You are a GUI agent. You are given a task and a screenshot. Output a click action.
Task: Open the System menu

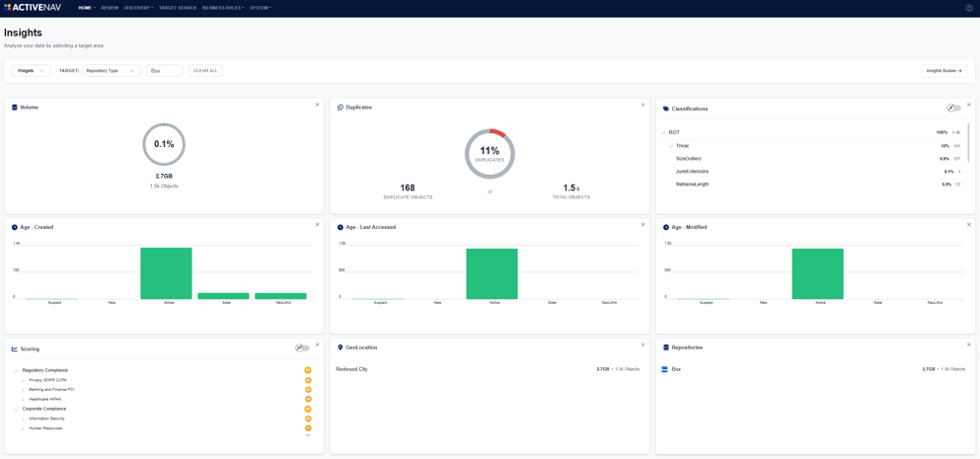point(261,8)
